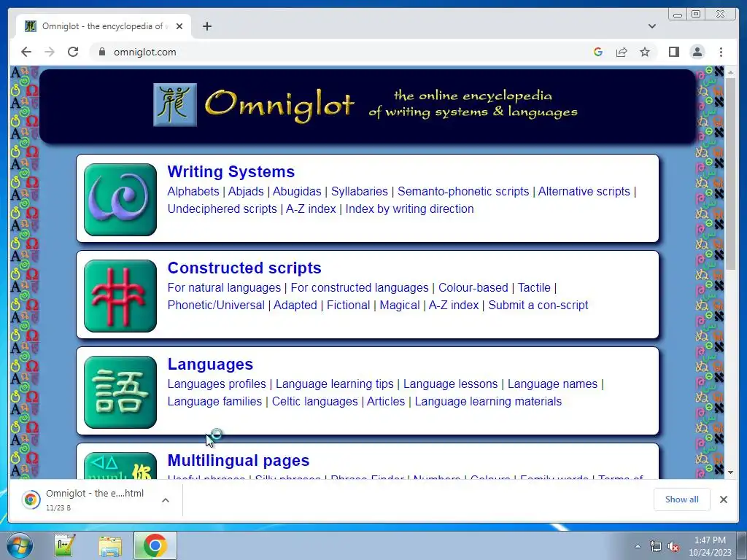Open For constructed languages link
Screen dimensions: 747x560
pyautogui.click(x=360, y=287)
